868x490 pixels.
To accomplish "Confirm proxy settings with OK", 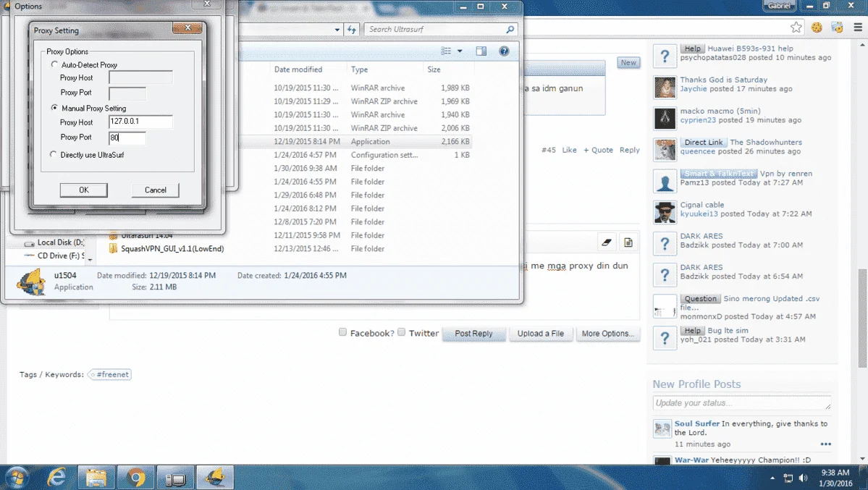I will coord(83,190).
